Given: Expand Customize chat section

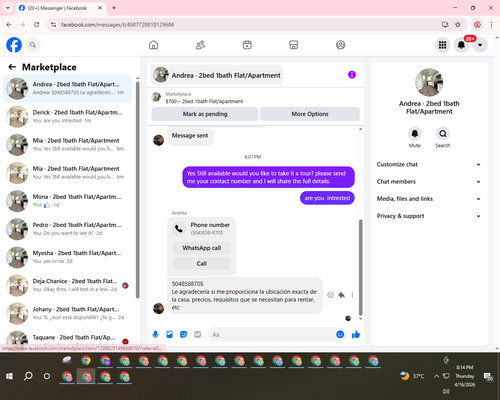Looking at the screenshot, I should click(429, 164).
